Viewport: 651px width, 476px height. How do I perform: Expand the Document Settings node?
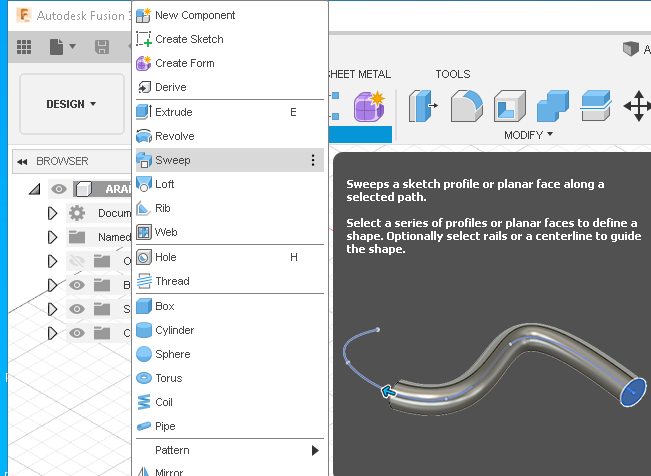52,213
